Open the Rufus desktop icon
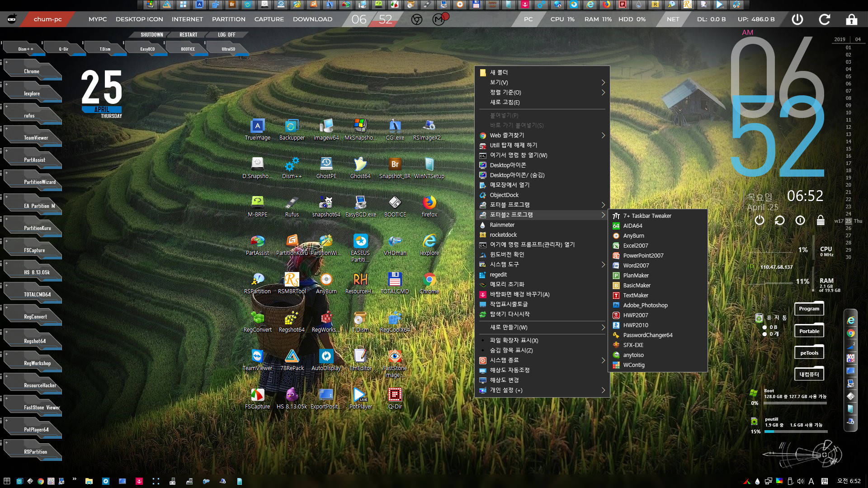The height and width of the screenshot is (488, 868). pyautogui.click(x=292, y=206)
